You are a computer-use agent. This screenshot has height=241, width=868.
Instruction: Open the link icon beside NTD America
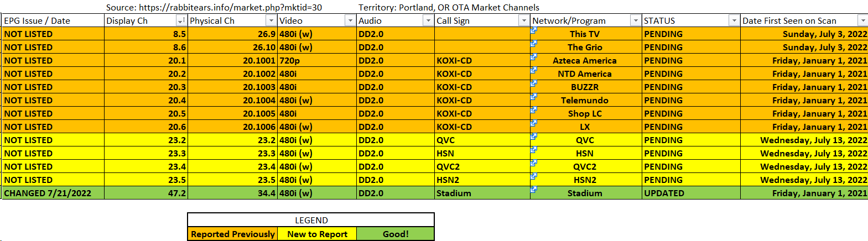pyautogui.click(x=534, y=70)
